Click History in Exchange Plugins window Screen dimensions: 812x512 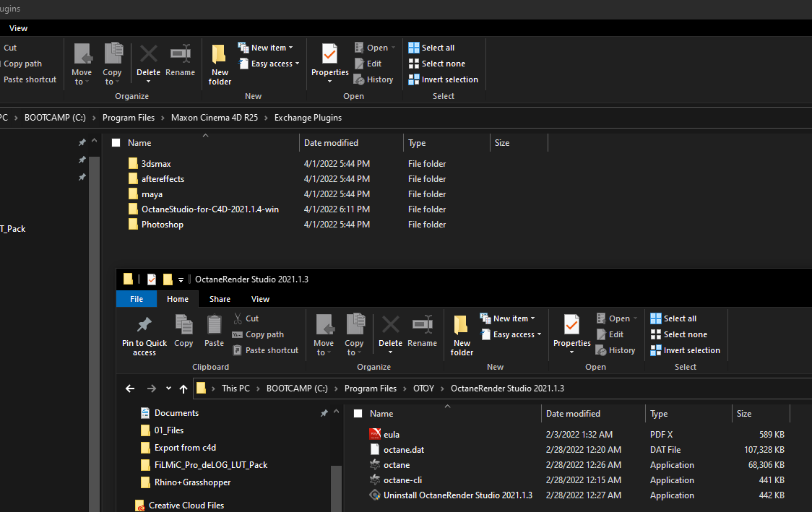(x=373, y=79)
